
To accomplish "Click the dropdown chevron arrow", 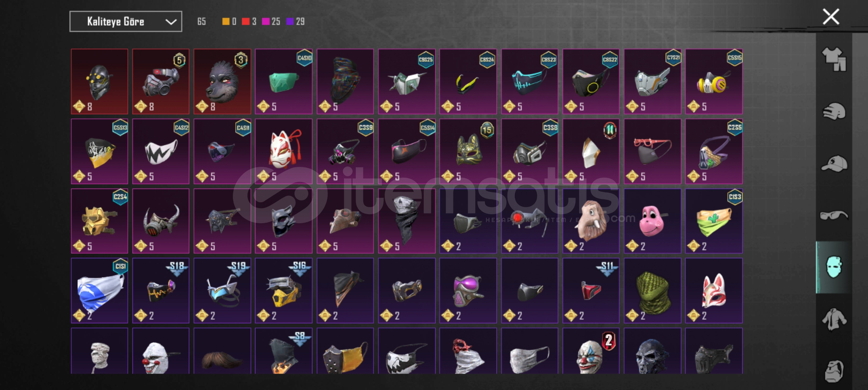I will (x=171, y=22).
